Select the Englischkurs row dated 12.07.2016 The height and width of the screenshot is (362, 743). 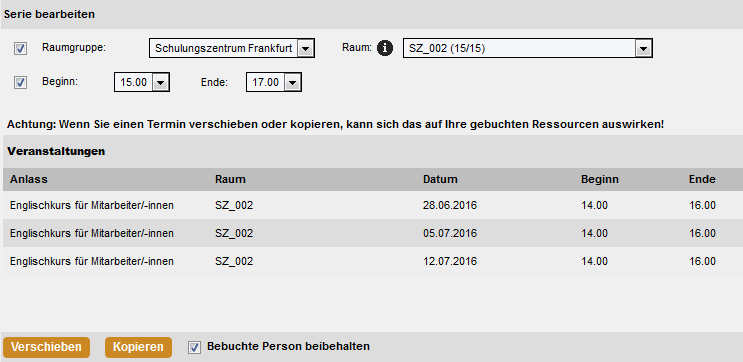click(x=373, y=261)
